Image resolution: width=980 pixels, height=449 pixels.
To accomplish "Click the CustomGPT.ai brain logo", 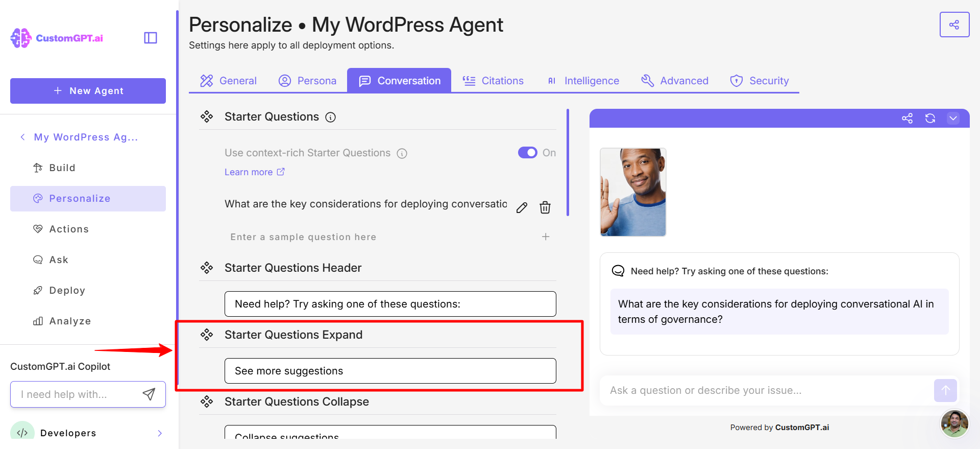I will (21, 38).
